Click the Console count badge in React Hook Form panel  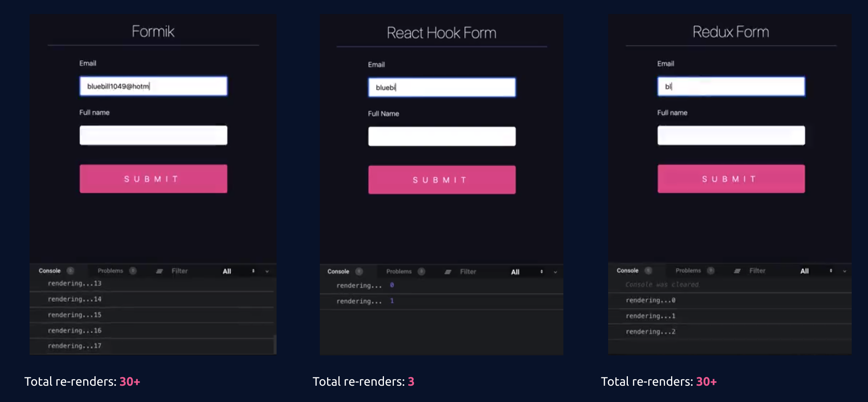tap(359, 272)
